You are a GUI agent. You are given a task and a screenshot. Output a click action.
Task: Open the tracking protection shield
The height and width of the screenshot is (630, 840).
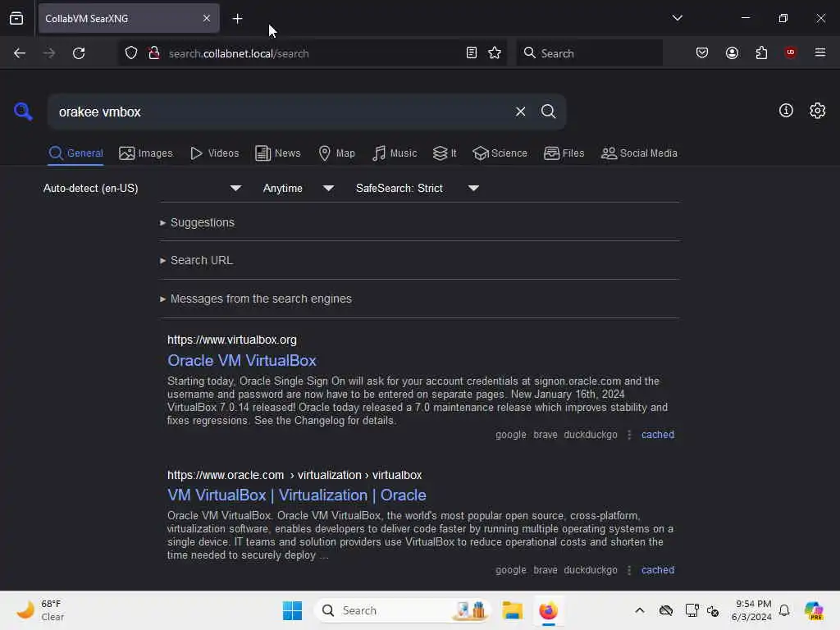coord(131,53)
